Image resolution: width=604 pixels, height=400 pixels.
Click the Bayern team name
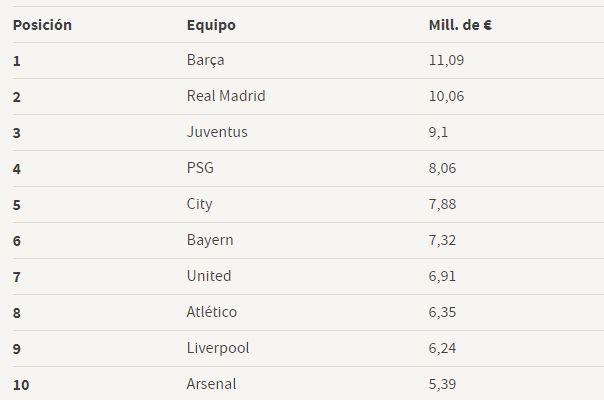click(210, 240)
